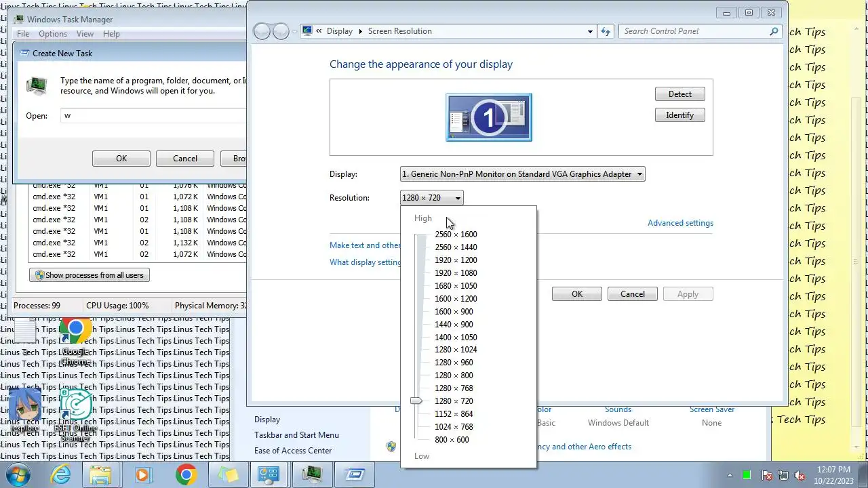Click Cancel in Create New Task dialog
This screenshot has width=868, height=488.
[x=185, y=159]
